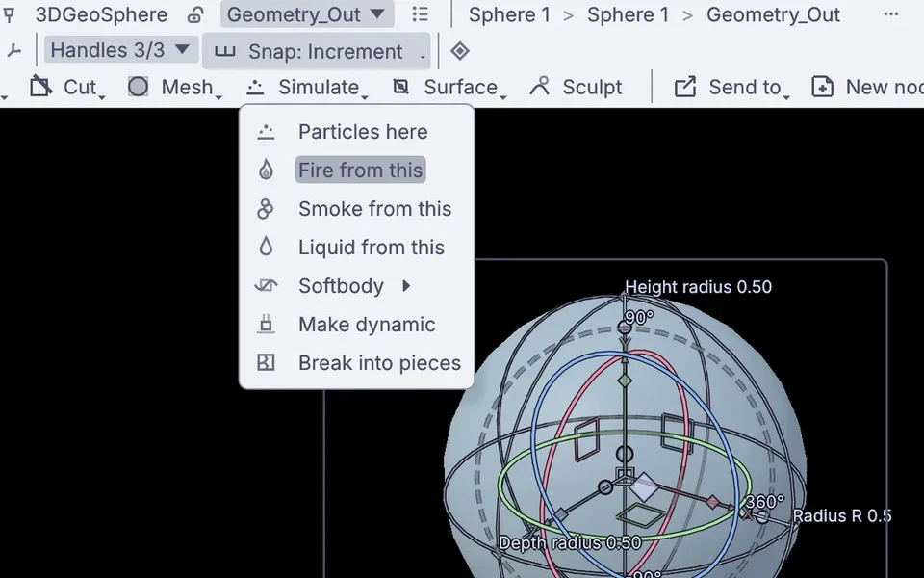
Task: Open the Surface toolbar menu
Action: (x=449, y=88)
